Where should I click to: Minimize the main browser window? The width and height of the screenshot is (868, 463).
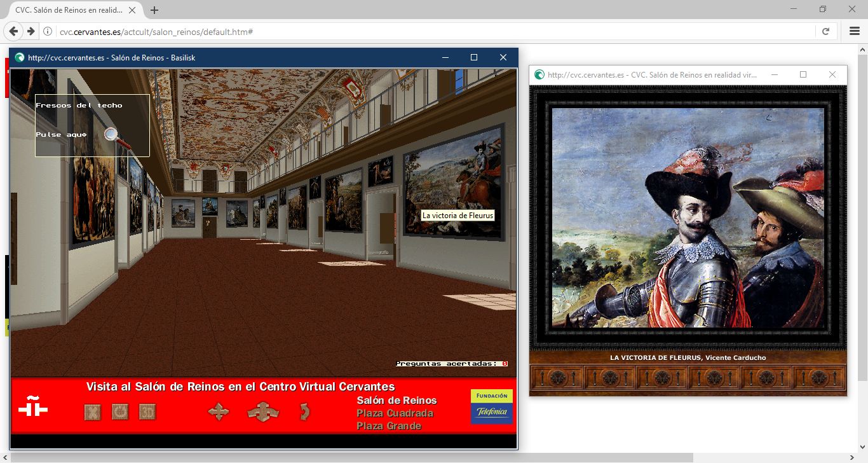click(x=794, y=9)
